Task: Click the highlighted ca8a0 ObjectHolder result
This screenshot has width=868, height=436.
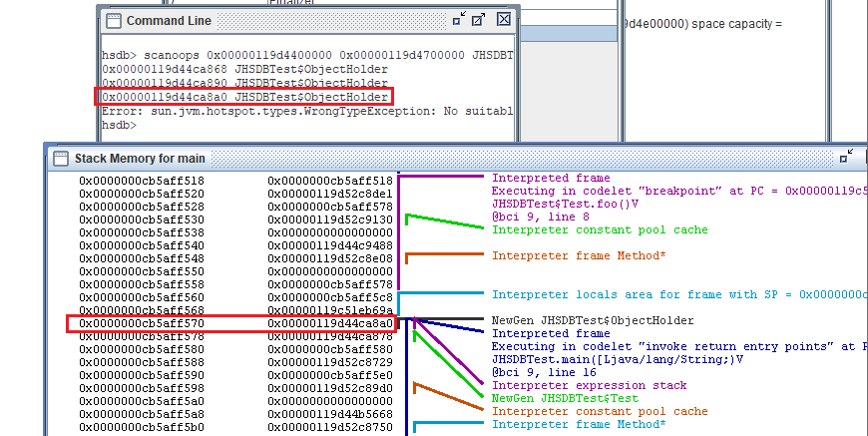Action: pyautogui.click(x=244, y=97)
